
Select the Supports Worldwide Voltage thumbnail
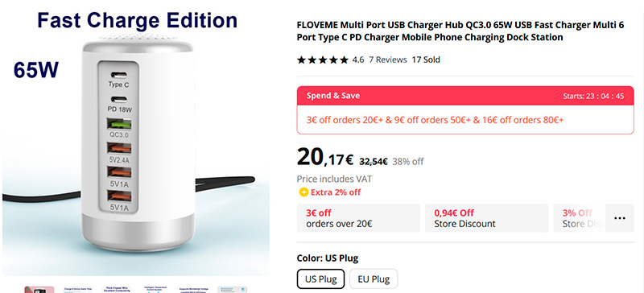click(193, 290)
